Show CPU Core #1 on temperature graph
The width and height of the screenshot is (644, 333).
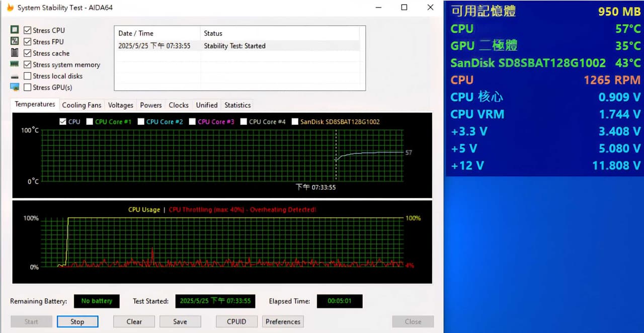coord(90,121)
